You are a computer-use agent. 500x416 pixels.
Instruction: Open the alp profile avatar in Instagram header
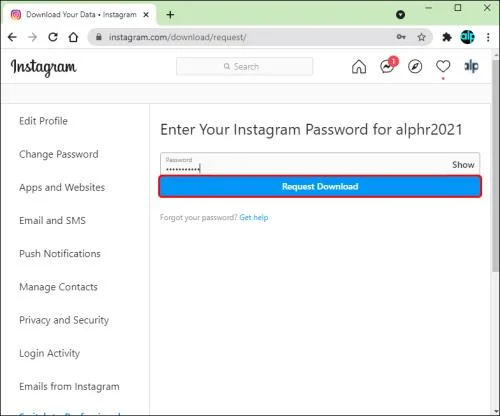click(x=471, y=66)
